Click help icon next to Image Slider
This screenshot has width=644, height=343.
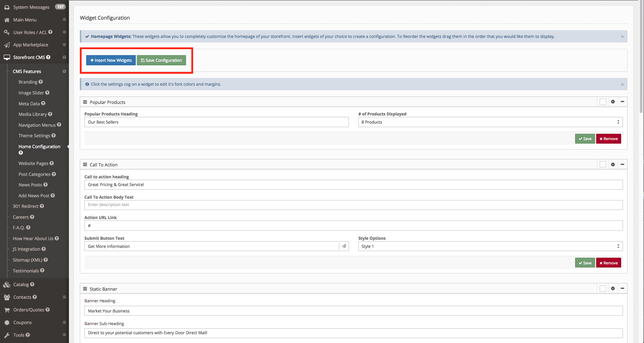tap(47, 93)
